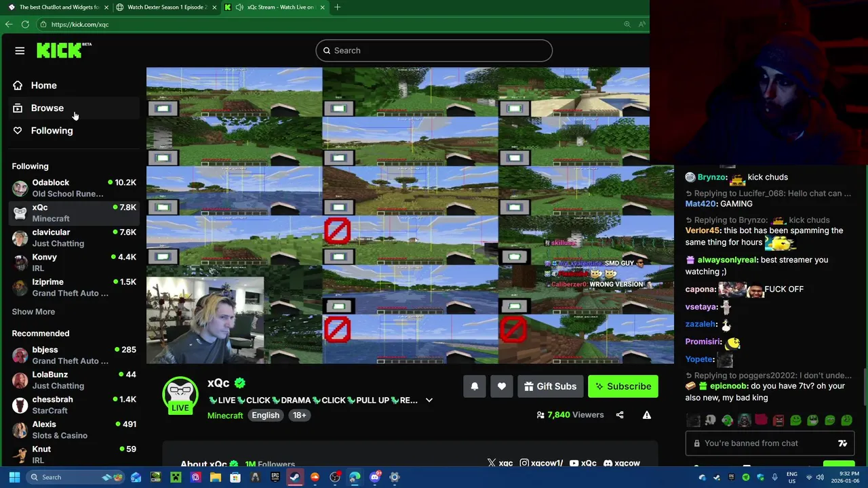
Task: Expand the stream title chevron
Action: pyautogui.click(x=429, y=401)
